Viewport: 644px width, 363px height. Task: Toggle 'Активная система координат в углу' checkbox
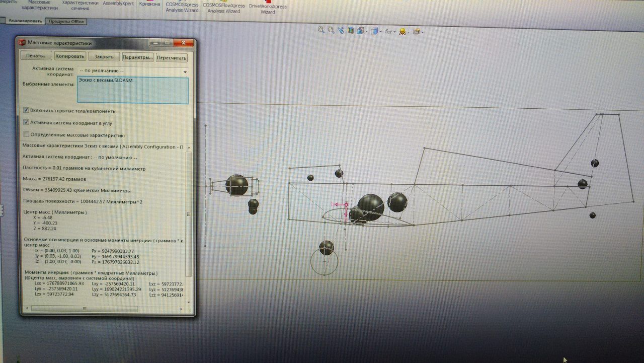(26, 122)
